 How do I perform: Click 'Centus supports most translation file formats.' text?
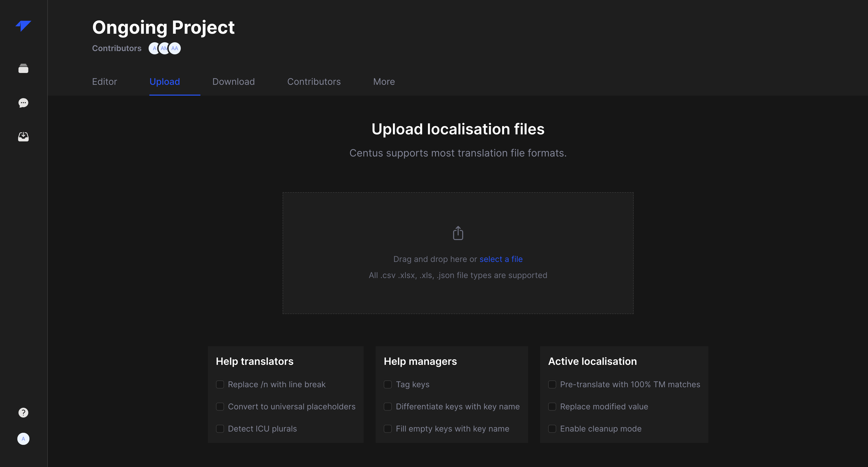[458, 153]
